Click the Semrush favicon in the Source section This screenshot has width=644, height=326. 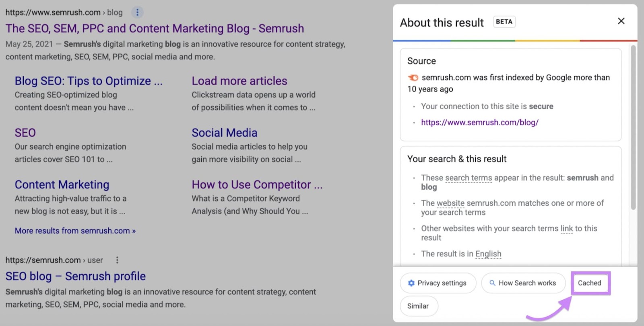[412, 78]
